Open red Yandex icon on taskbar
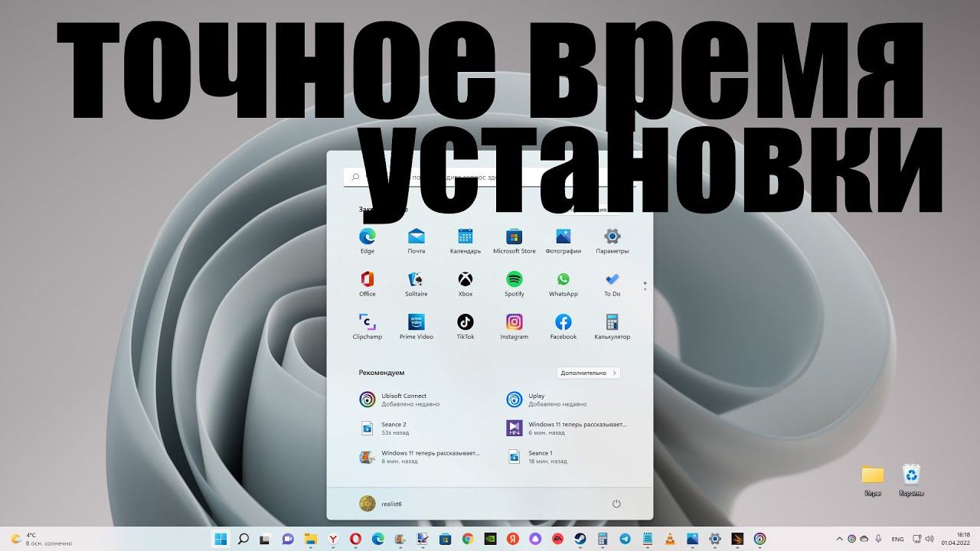Image resolution: width=980 pixels, height=551 pixels. 513,539
